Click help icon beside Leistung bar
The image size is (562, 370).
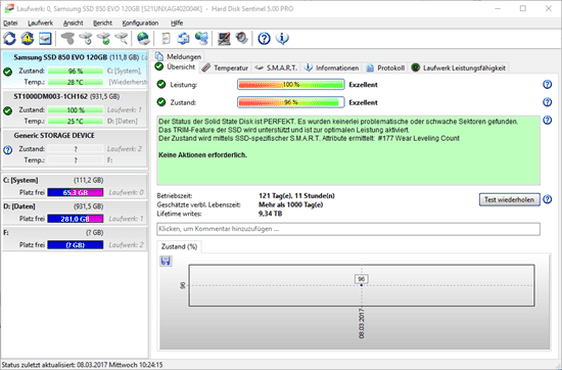click(547, 85)
